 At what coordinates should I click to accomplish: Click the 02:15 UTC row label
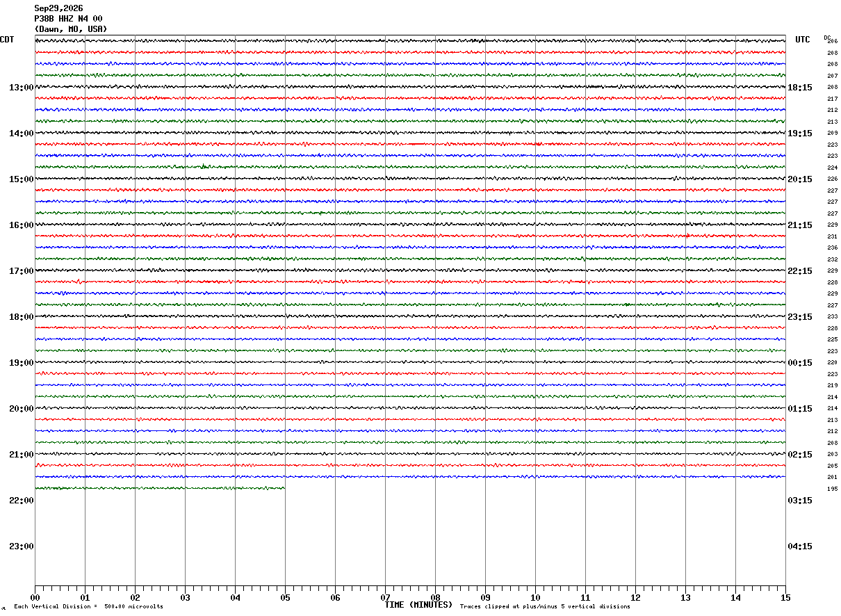799,455
